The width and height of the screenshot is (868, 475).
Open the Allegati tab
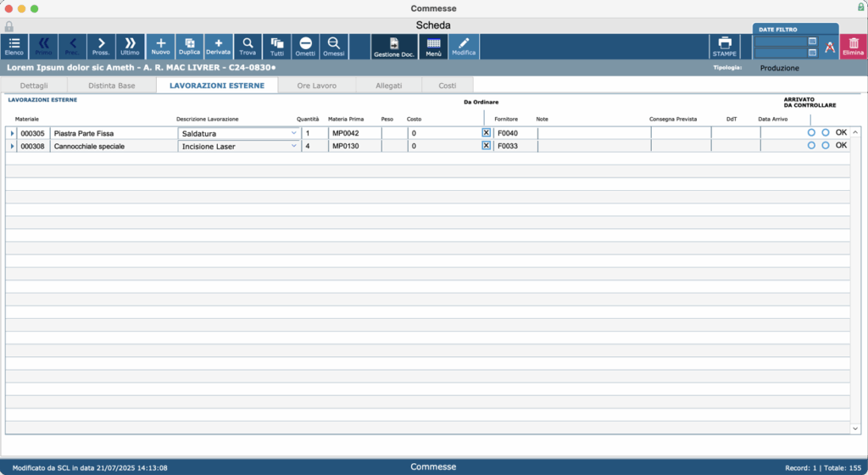[x=388, y=86]
